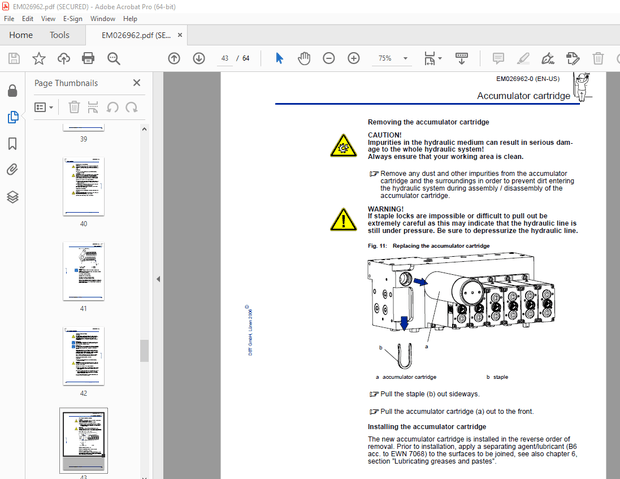Open thumbnails panel options dropdown

point(43,107)
